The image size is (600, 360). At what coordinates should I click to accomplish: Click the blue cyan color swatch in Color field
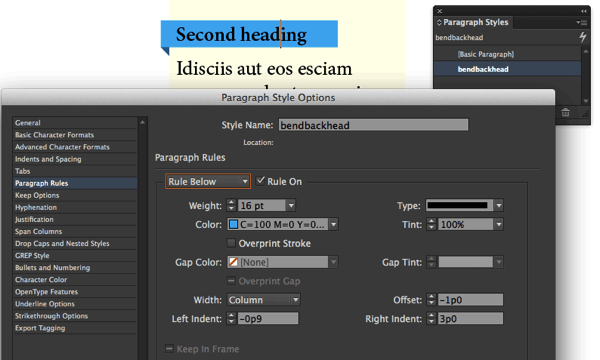click(x=233, y=224)
